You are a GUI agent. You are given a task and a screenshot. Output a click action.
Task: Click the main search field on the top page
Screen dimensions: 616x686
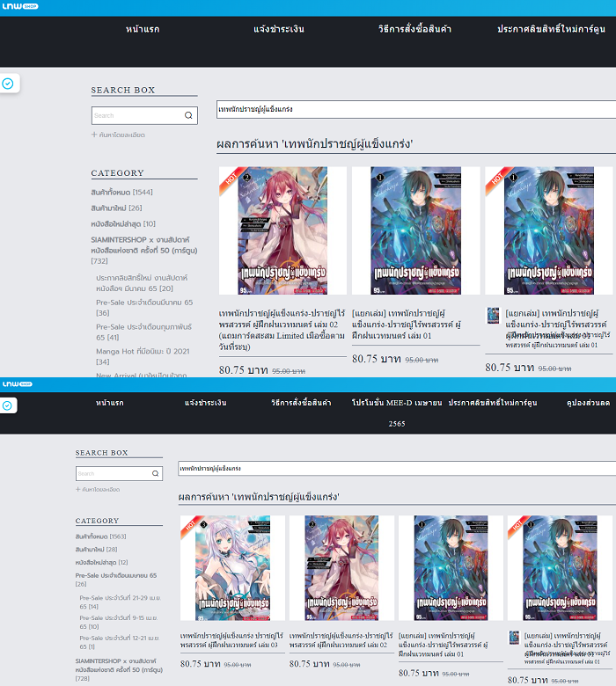click(x=416, y=109)
